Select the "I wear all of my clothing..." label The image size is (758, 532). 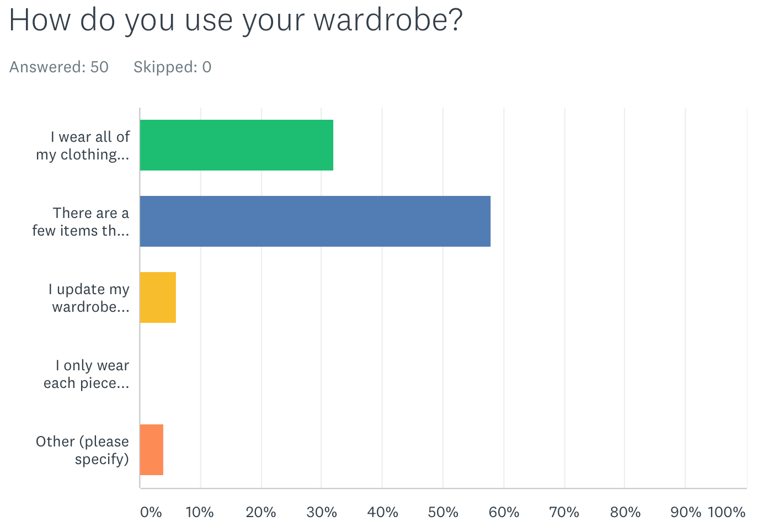click(x=83, y=146)
